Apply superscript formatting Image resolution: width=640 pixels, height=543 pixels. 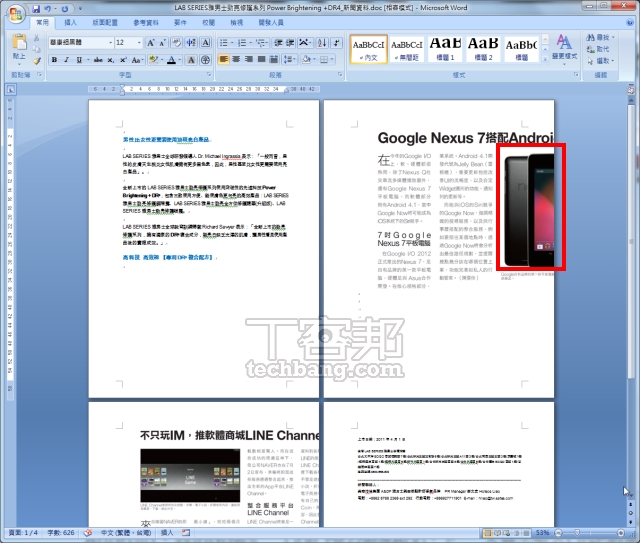(123, 60)
